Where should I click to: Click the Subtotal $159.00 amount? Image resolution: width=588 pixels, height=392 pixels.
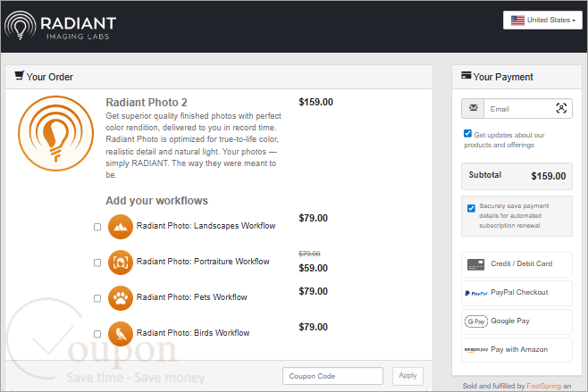coord(549,176)
